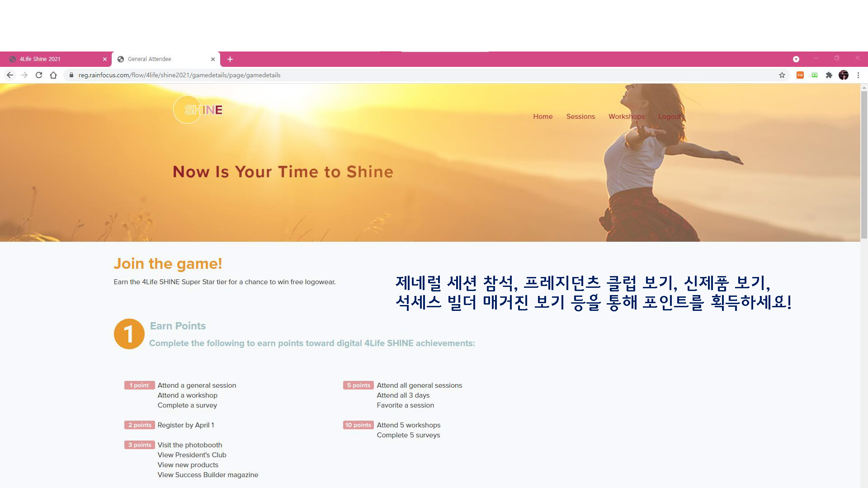This screenshot has width=868, height=488.
Task: Click the Logout link
Action: (x=670, y=117)
